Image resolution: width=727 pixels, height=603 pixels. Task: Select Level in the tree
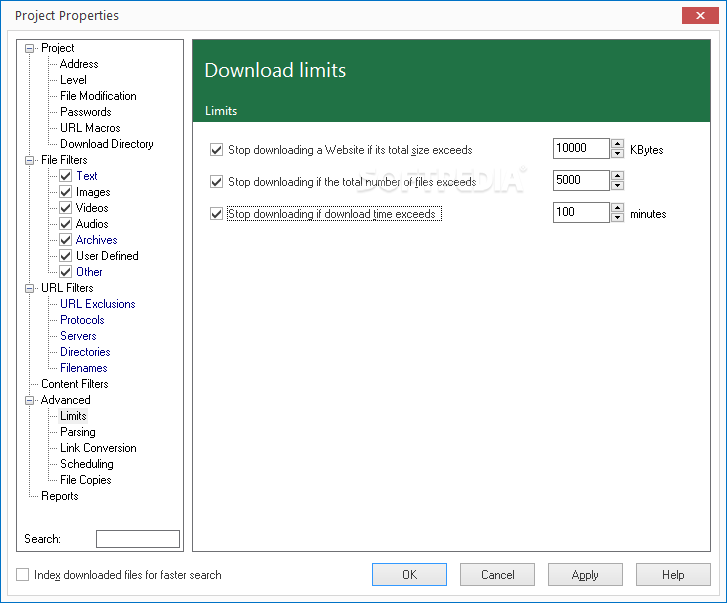pos(73,80)
